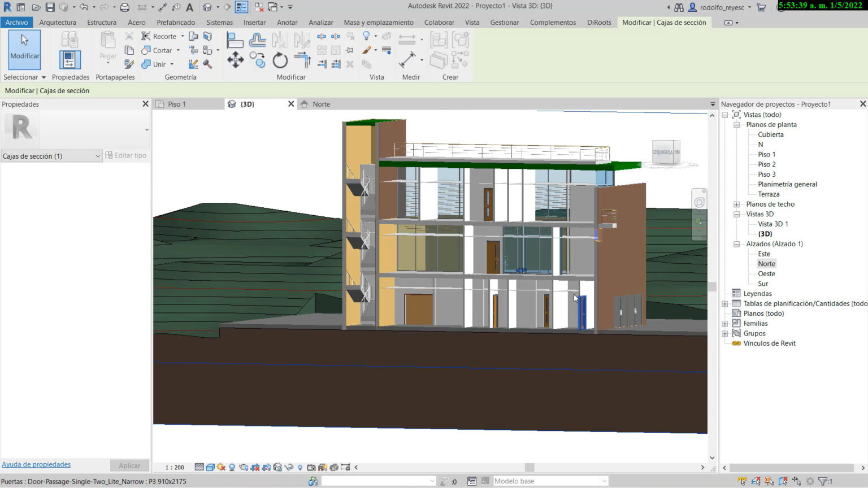Collapse the Vistas 3D tree branch

coord(737,214)
